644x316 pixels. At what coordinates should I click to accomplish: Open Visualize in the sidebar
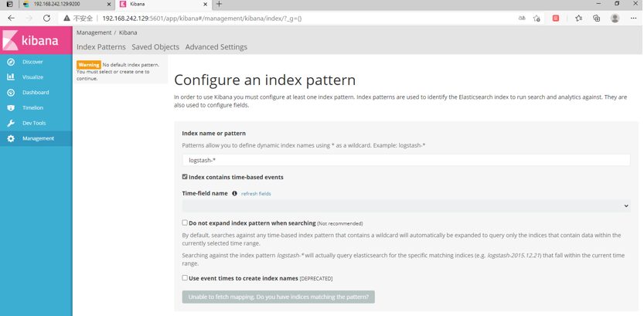32,77
